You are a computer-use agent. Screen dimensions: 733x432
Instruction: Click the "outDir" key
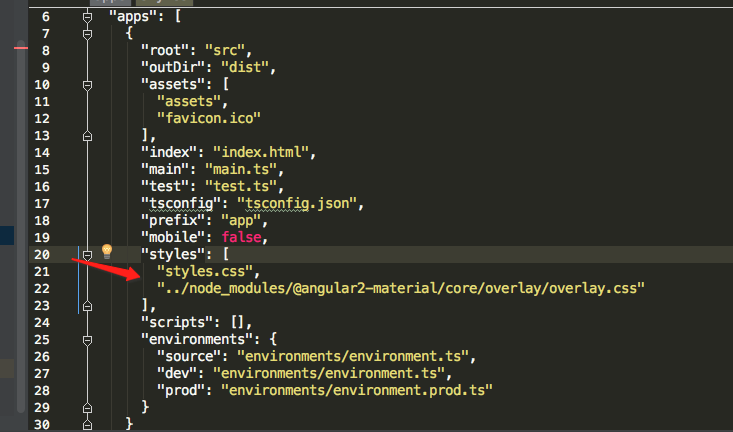click(173, 67)
